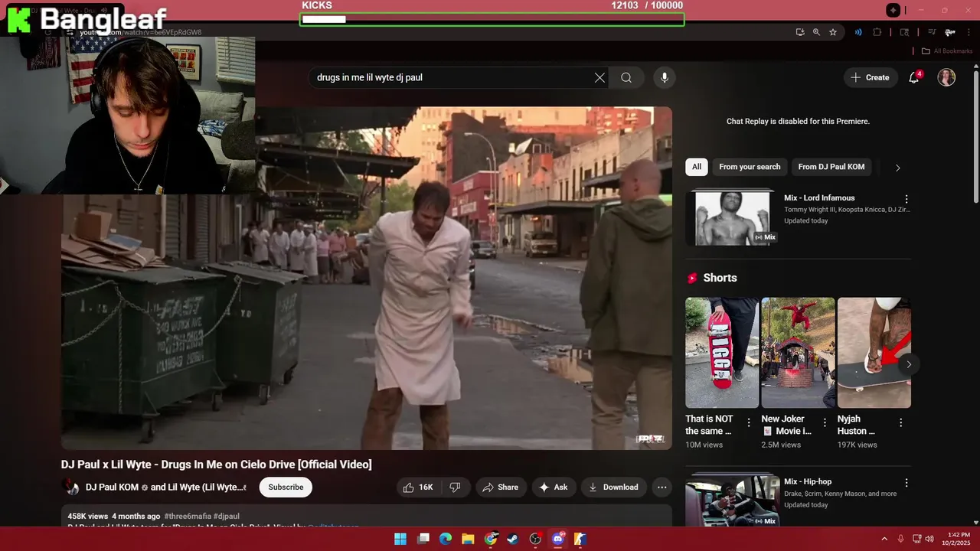
Task: Show more filter chips arrow
Action: (x=898, y=168)
